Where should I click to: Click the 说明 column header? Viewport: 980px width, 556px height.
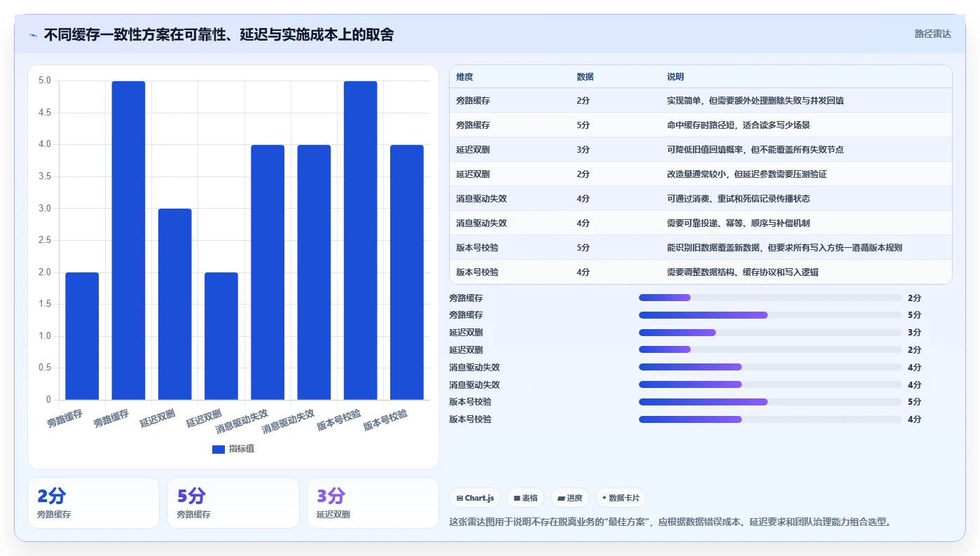click(675, 77)
